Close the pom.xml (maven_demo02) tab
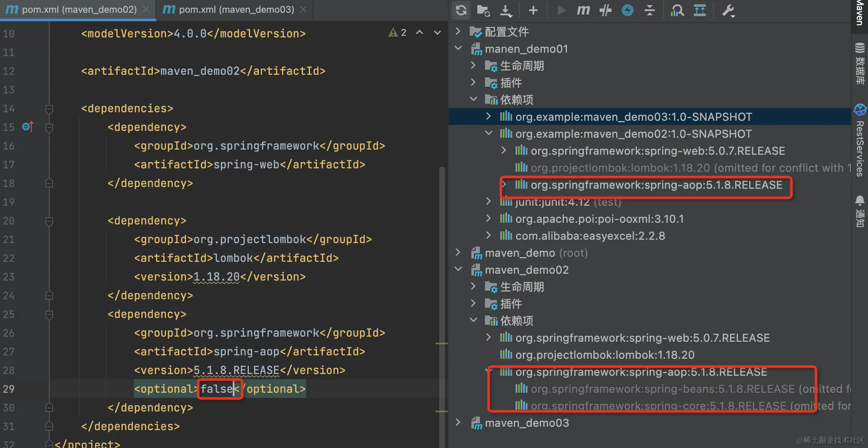The image size is (868, 448). click(146, 9)
